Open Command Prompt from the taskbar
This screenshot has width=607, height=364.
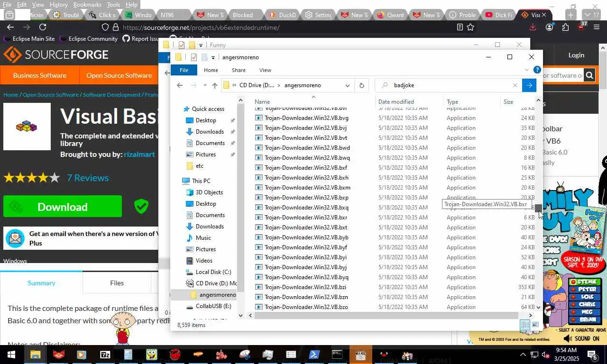click(x=337, y=355)
